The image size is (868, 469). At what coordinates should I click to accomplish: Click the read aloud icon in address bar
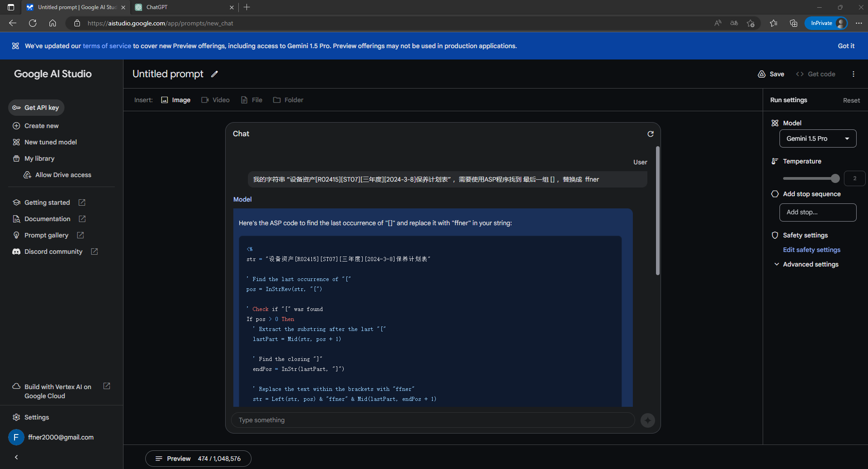pos(718,23)
